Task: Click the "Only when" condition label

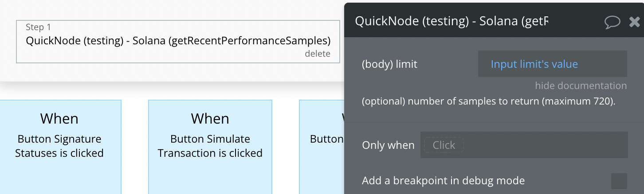Action: [388, 145]
